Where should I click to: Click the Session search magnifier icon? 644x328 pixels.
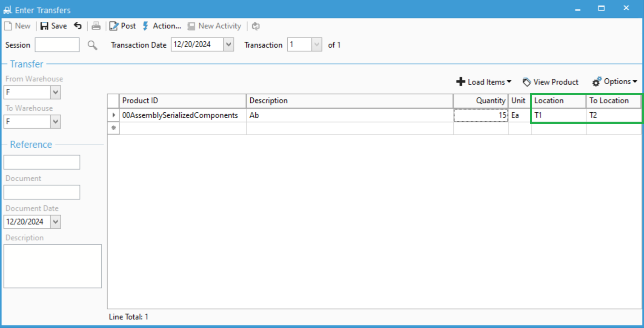click(x=92, y=45)
